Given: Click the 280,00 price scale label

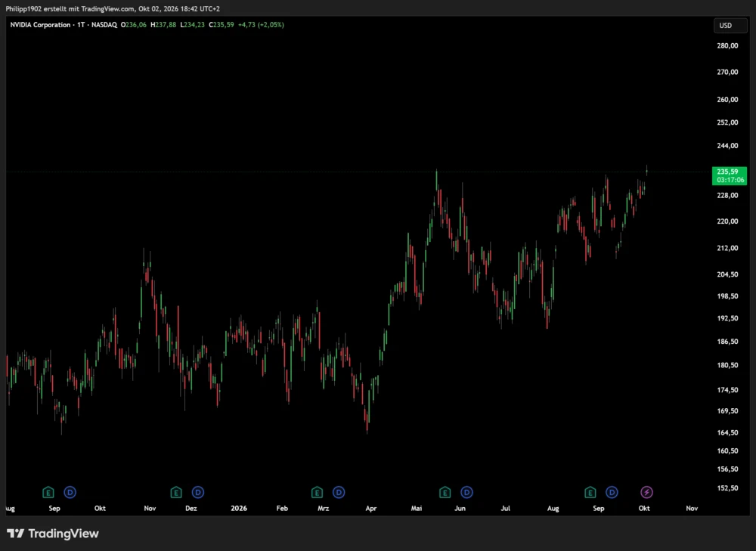Looking at the screenshot, I should (727, 45).
